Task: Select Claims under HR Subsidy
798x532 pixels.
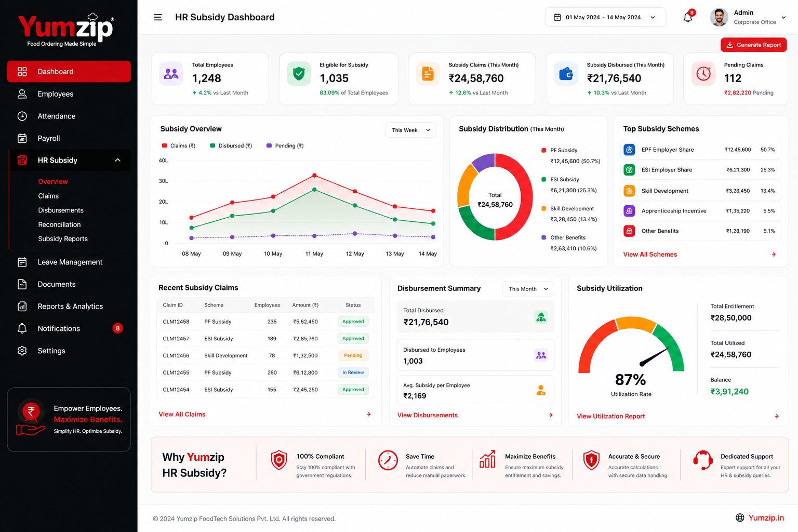Action: [48, 196]
